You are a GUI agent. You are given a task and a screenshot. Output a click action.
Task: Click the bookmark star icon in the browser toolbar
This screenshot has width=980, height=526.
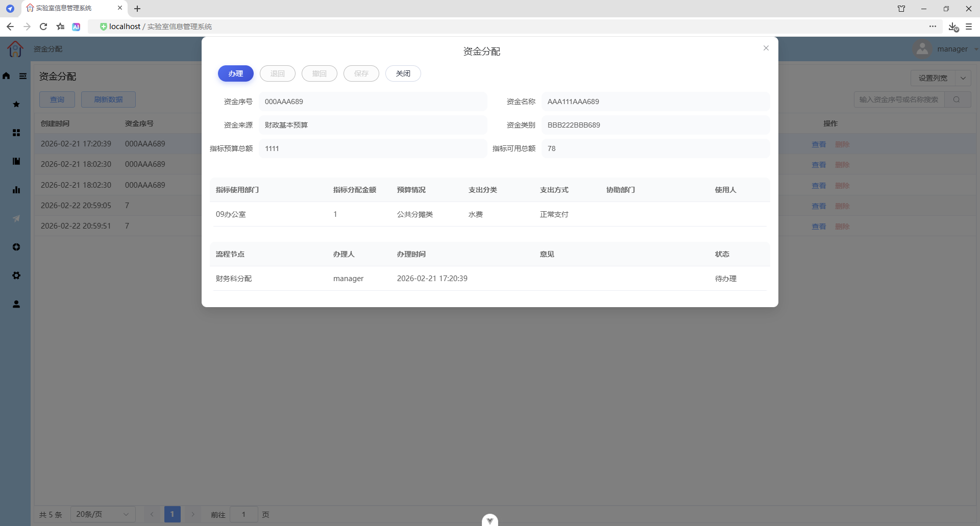click(x=60, y=27)
